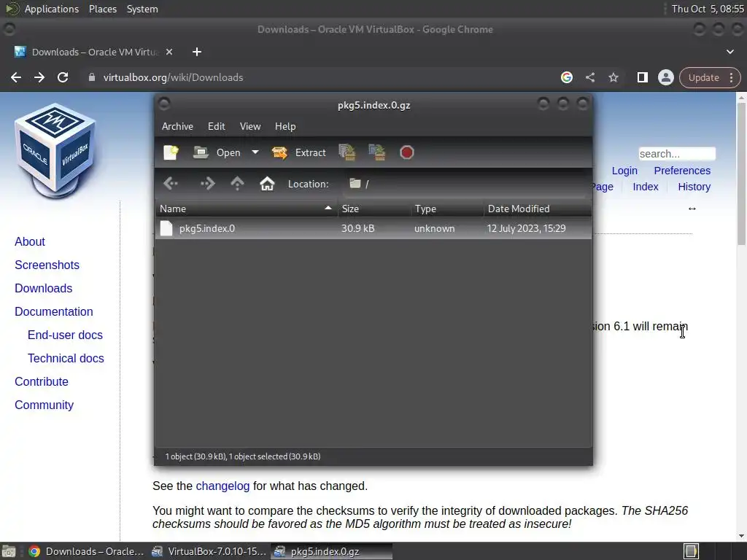Click the pkg5.index.0 file icon

point(166,228)
